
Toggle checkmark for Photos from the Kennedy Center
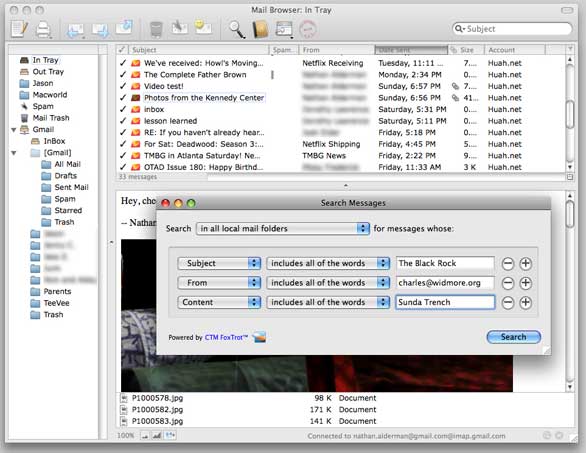pyautogui.click(x=123, y=98)
